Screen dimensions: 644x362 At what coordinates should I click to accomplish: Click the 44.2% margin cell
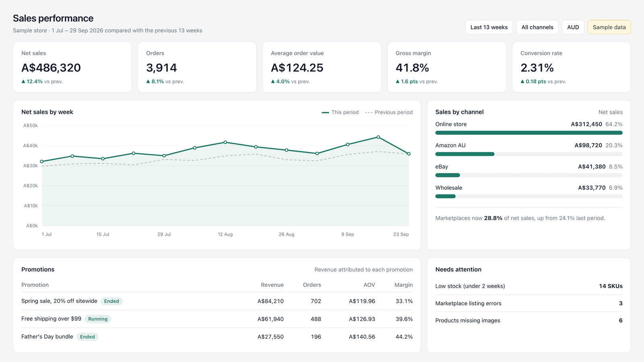404,337
